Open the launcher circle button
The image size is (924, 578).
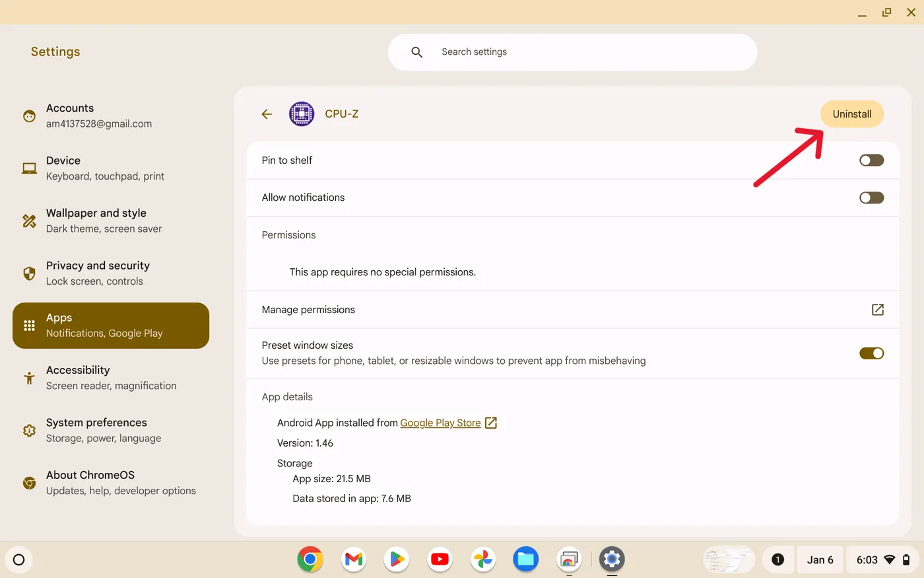point(19,560)
